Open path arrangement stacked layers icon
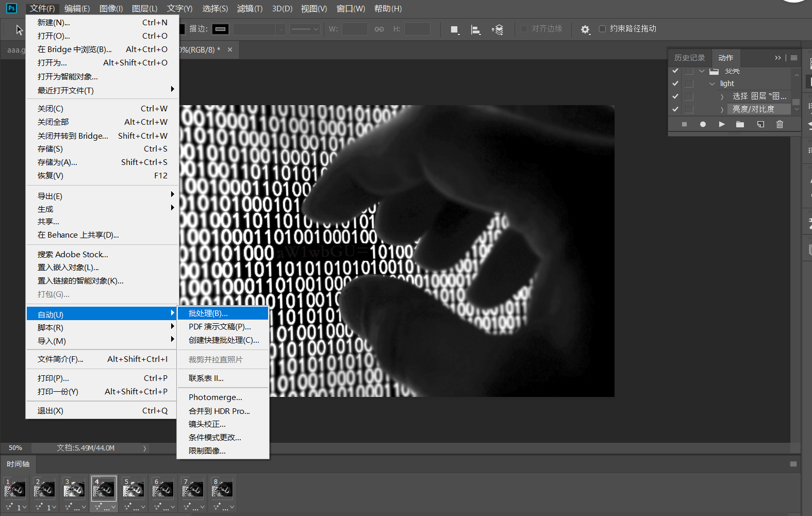 pyautogui.click(x=498, y=30)
